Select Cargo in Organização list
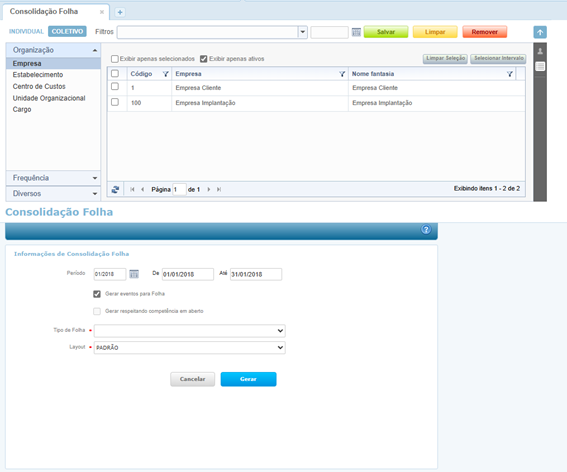This screenshot has width=567, height=472. pyautogui.click(x=22, y=109)
